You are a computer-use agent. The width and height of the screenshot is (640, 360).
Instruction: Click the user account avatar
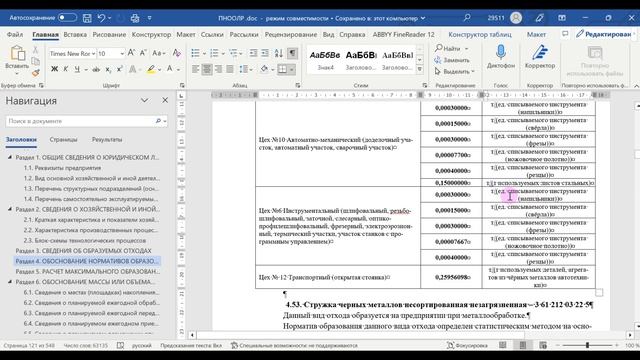point(516,18)
